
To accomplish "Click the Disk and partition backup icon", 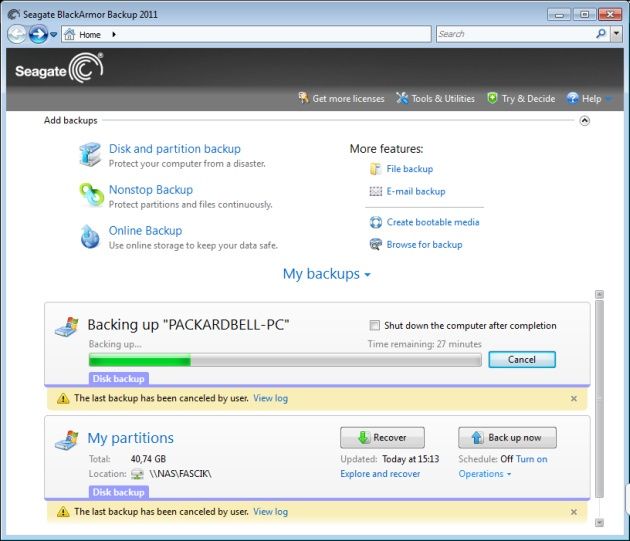I will coord(90,154).
